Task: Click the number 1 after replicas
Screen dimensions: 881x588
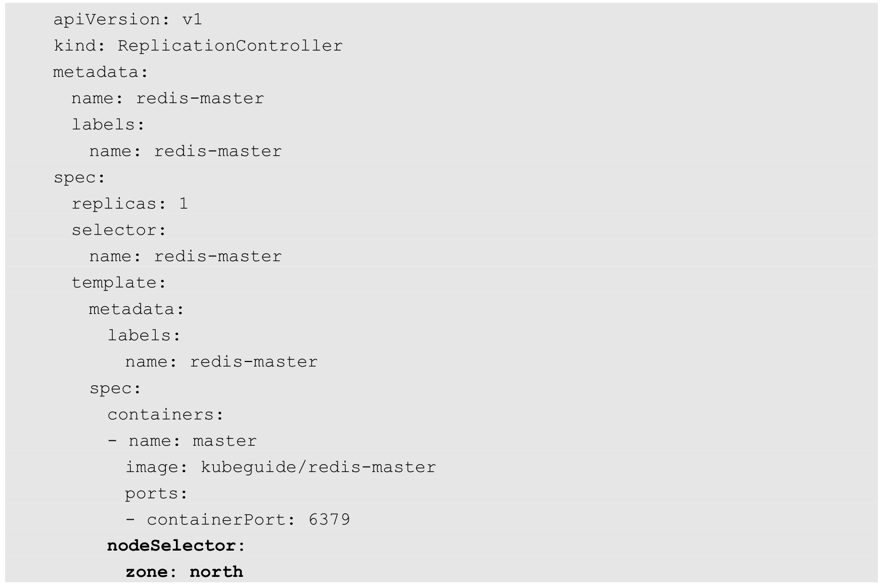Action: (184, 204)
